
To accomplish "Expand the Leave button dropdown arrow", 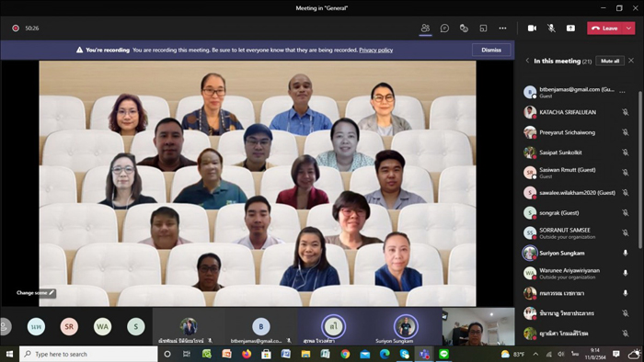I will (x=628, y=28).
